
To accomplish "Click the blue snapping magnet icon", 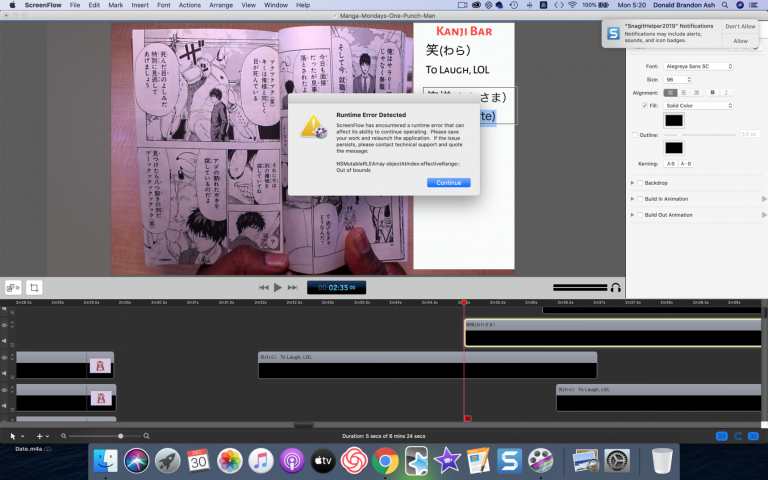I will pos(738,436).
